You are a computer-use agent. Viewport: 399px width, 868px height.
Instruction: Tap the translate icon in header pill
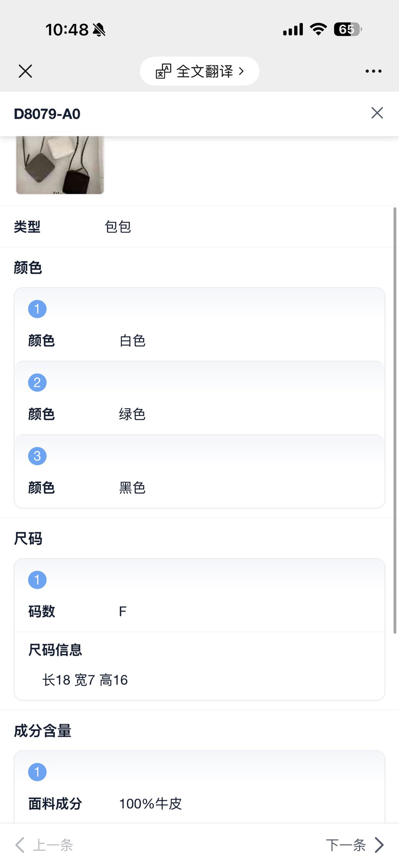click(x=163, y=71)
